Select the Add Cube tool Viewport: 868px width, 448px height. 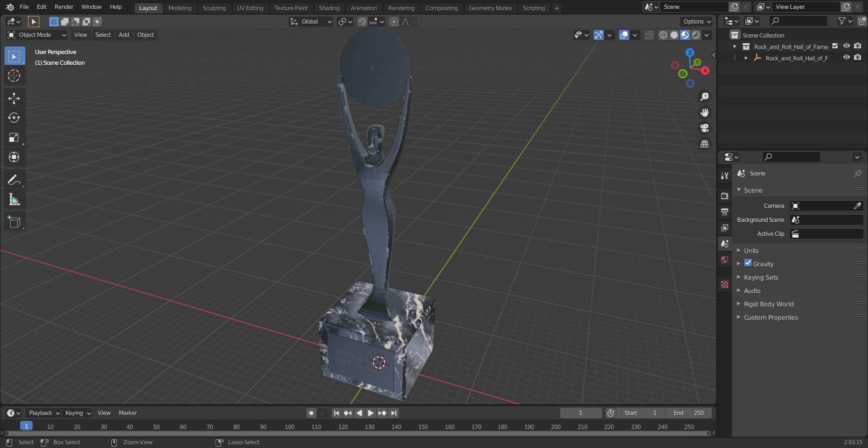(14, 222)
